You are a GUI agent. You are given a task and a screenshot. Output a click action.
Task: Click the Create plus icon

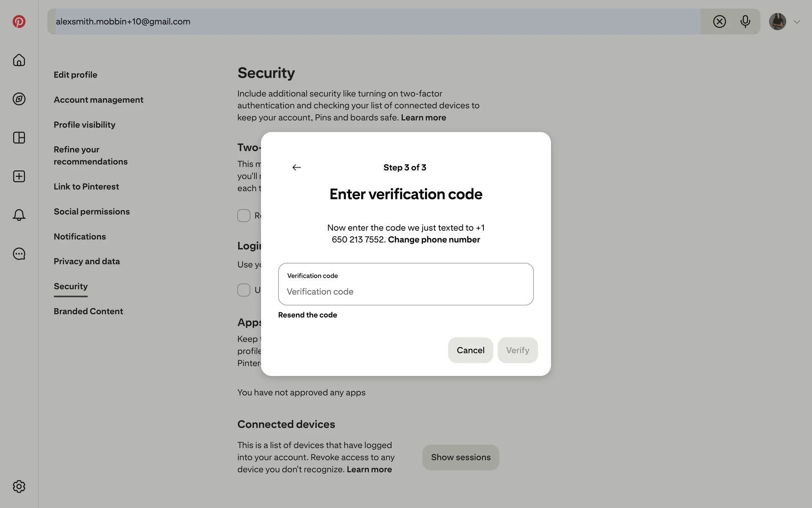[19, 177]
